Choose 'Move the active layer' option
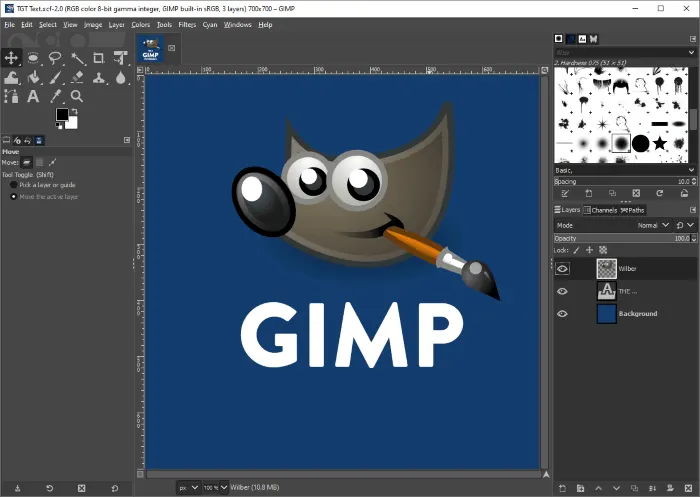700x497 pixels. [44, 196]
